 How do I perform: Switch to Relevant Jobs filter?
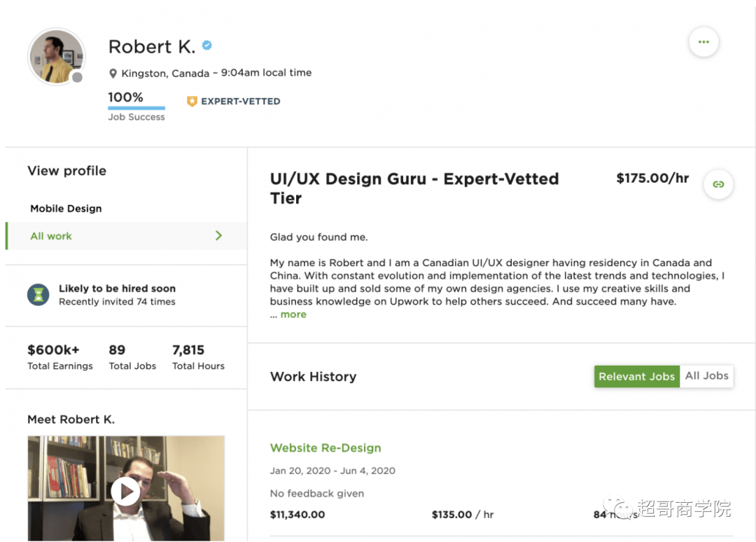tap(636, 376)
